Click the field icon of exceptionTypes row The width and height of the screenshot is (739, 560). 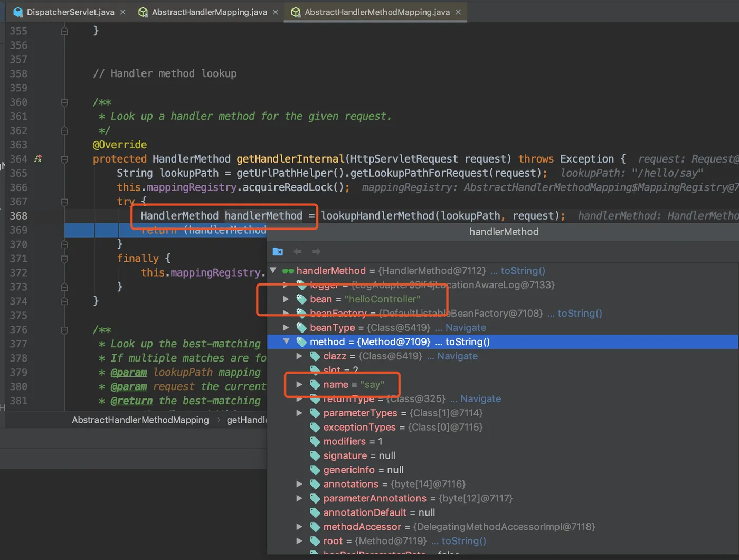point(315,427)
